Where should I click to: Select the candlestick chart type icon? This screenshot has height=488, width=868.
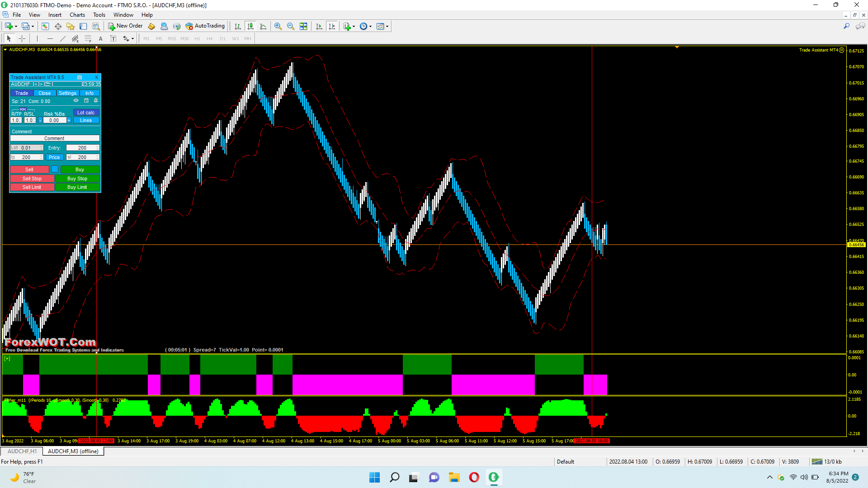point(250,26)
